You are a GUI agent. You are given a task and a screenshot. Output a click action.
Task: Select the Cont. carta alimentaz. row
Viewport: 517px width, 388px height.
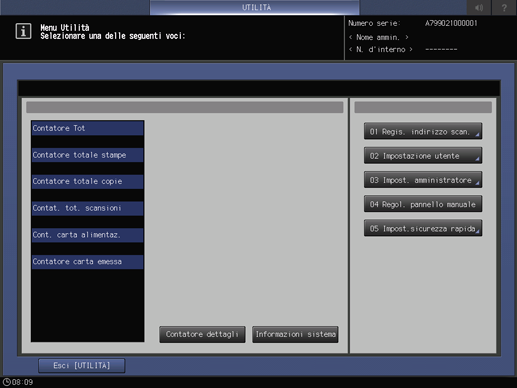pyautogui.click(x=88, y=235)
